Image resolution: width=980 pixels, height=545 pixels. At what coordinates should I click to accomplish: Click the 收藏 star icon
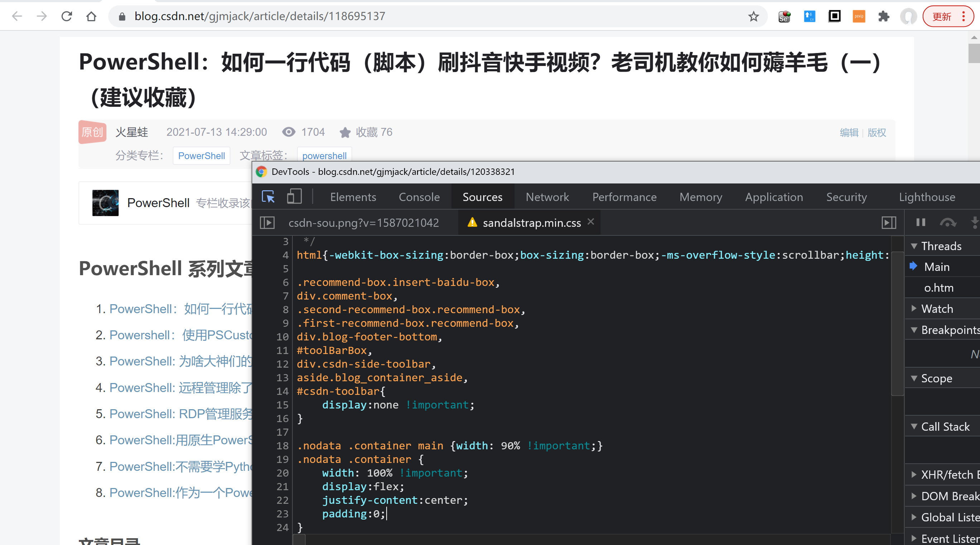[345, 132]
